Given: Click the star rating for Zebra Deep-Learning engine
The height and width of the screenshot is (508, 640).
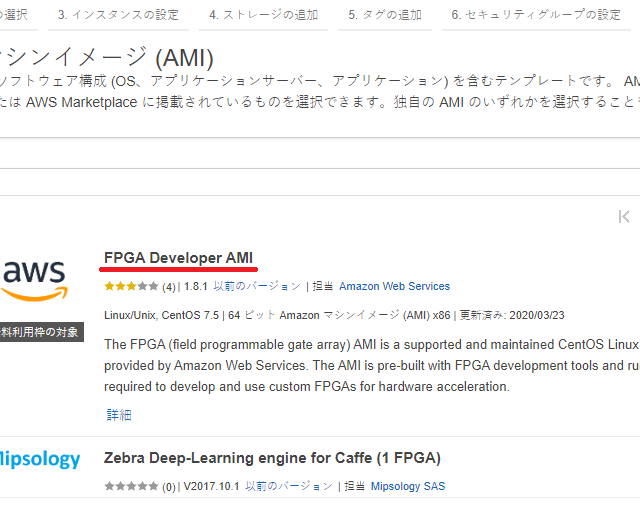Looking at the screenshot, I should point(130,486).
